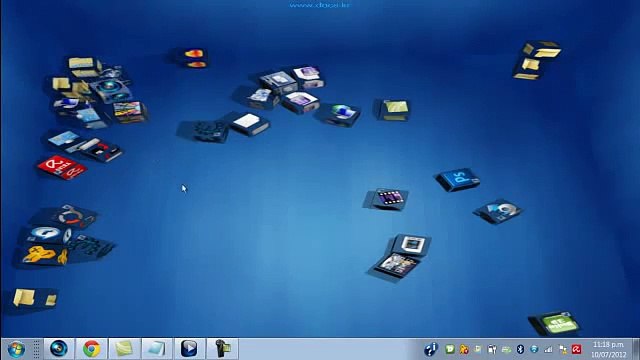Open the signal bars tray icon
Image resolution: width=640 pixels, height=360 pixels.
point(548,349)
